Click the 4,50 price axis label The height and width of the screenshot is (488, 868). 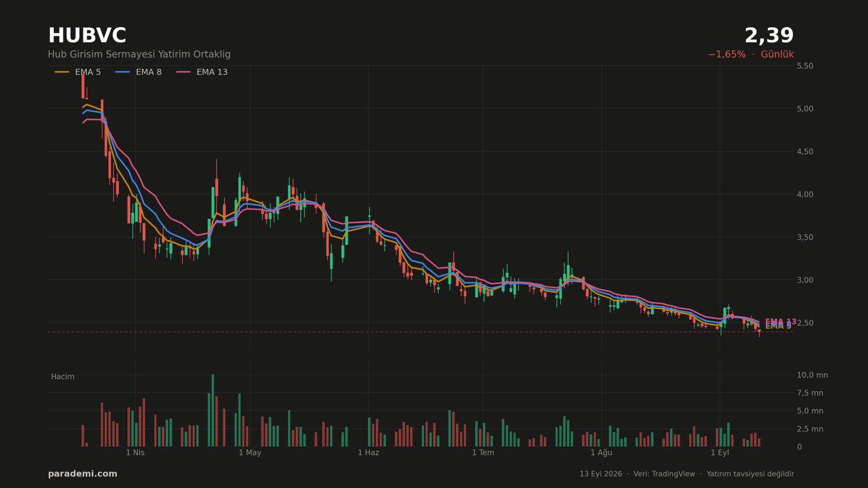pos(805,151)
